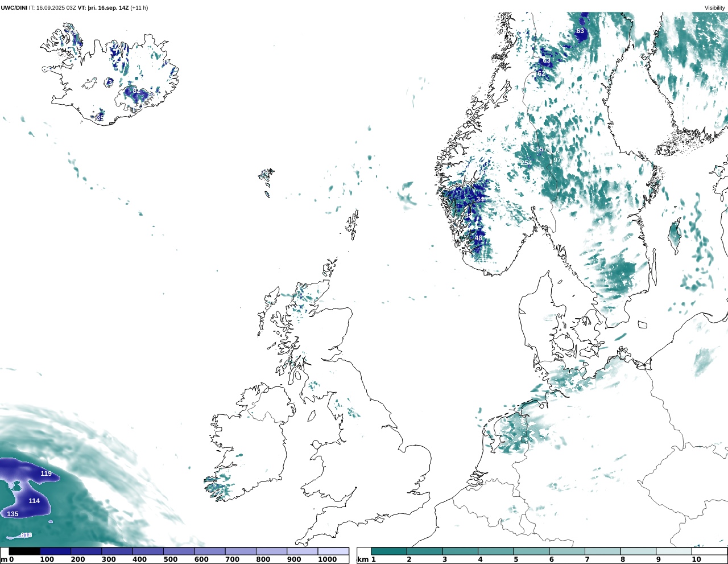Select the 300–400 m legend swatch

point(117,551)
